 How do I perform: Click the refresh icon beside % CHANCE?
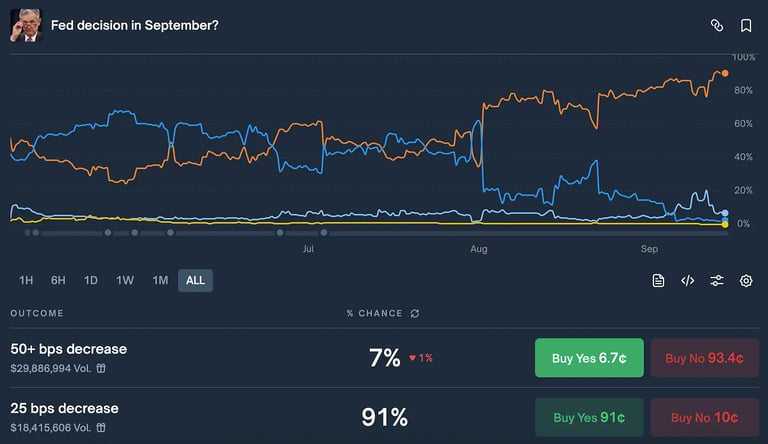pos(415,313)
